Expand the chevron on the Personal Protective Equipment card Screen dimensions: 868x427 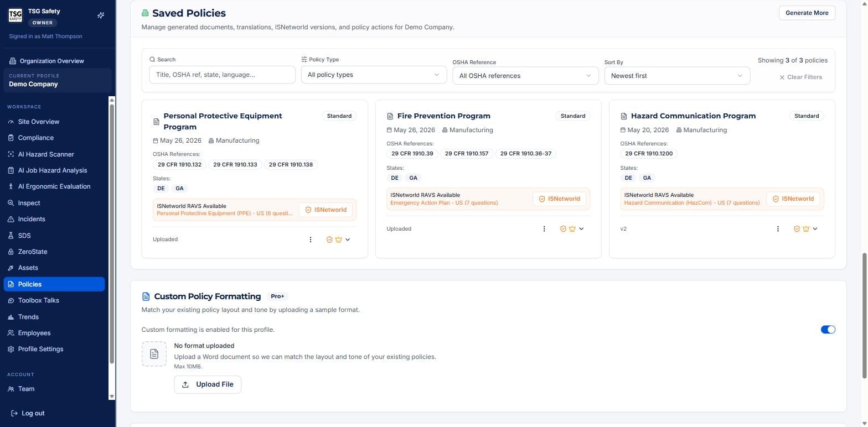348,239
